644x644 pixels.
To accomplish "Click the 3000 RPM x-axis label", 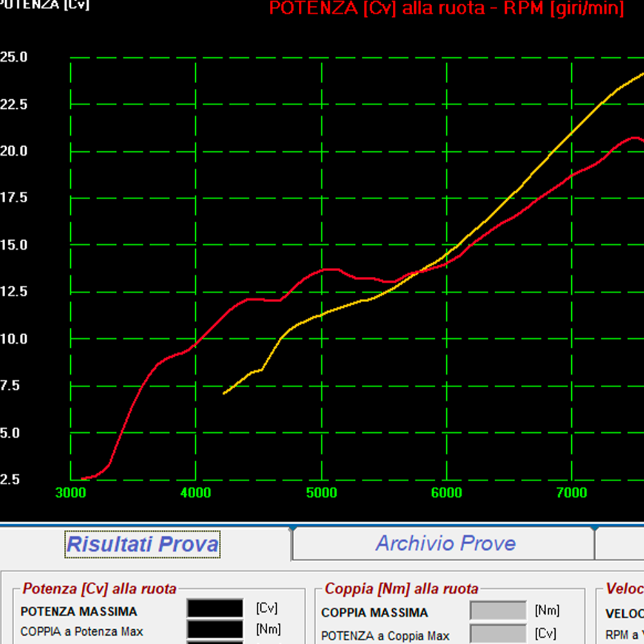I will coord(70,493).
